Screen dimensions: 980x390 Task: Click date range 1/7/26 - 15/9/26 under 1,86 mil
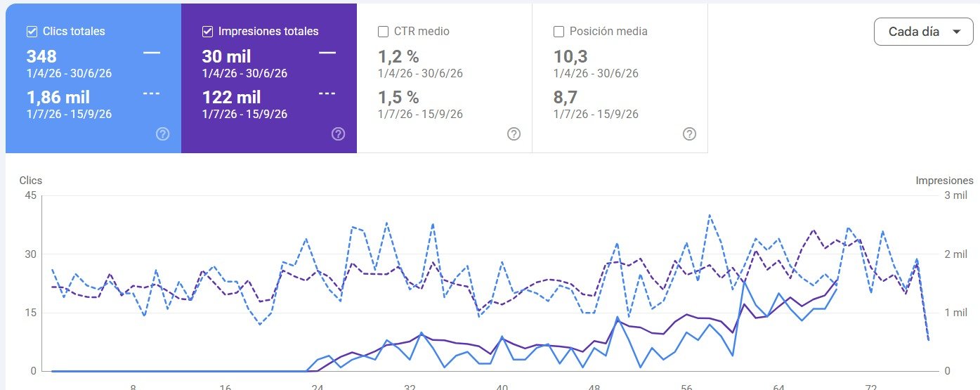pyautogui.click(x=69, y=114)
